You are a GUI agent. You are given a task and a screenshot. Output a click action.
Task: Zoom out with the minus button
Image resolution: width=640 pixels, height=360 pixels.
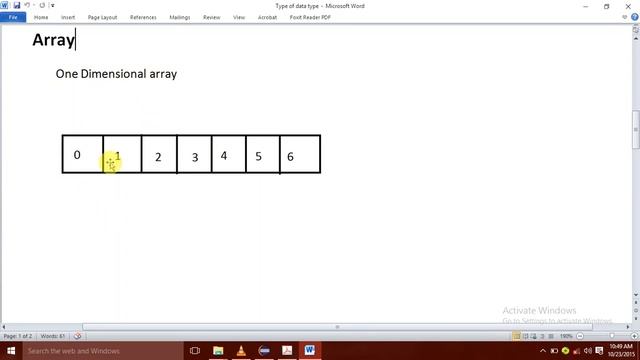point(580,336)
